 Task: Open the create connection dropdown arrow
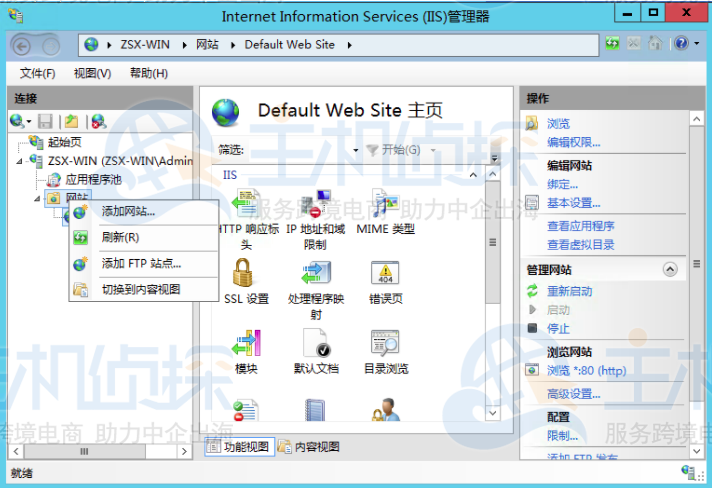point(29,122)
